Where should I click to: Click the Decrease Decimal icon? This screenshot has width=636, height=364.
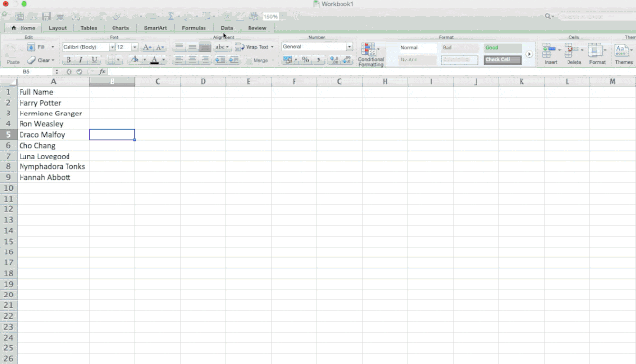click(346, 60)
